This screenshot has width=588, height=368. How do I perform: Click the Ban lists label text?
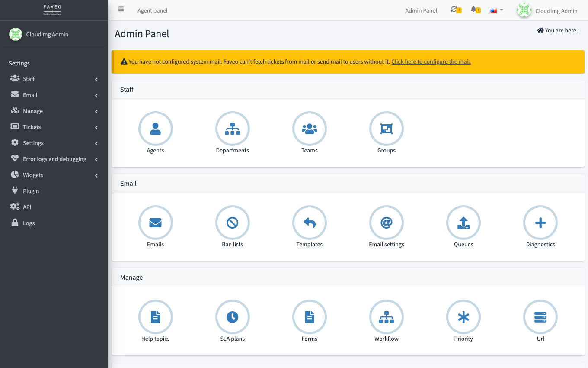(x=233, y=245)
